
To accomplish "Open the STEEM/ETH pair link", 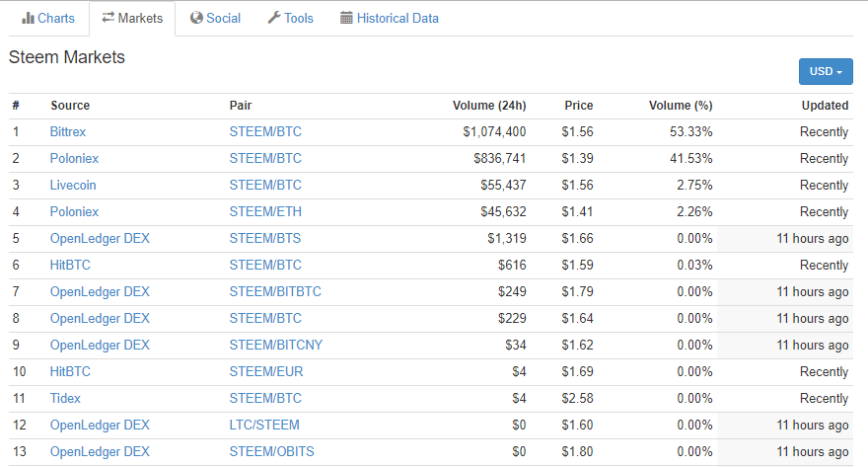I will click(x=265, y=211).
